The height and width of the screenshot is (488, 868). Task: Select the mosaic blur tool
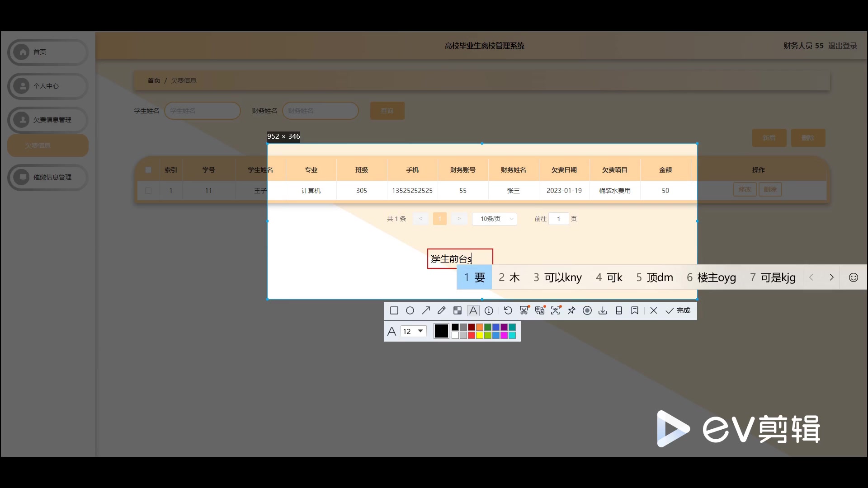pyautogui.click(x=458, y=310)
